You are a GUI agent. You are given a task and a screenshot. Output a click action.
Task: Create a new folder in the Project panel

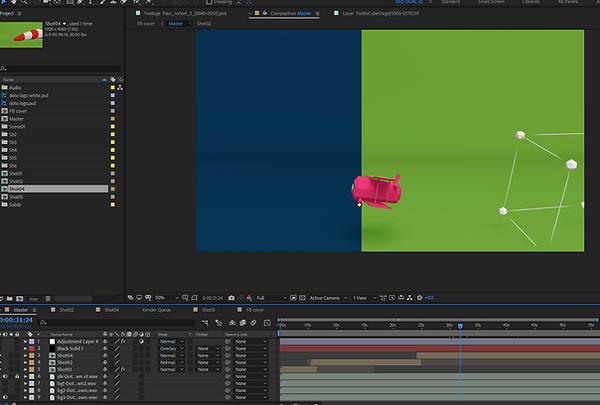coord(10,299)
